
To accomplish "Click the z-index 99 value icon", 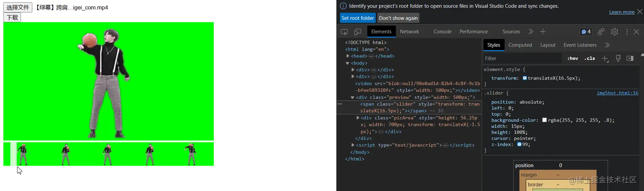I will pos(519,144).
